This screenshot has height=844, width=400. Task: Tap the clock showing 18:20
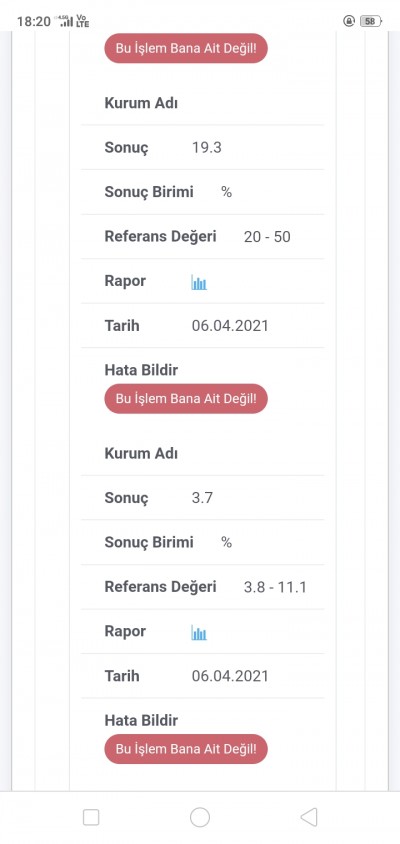(x=33, y=22)
